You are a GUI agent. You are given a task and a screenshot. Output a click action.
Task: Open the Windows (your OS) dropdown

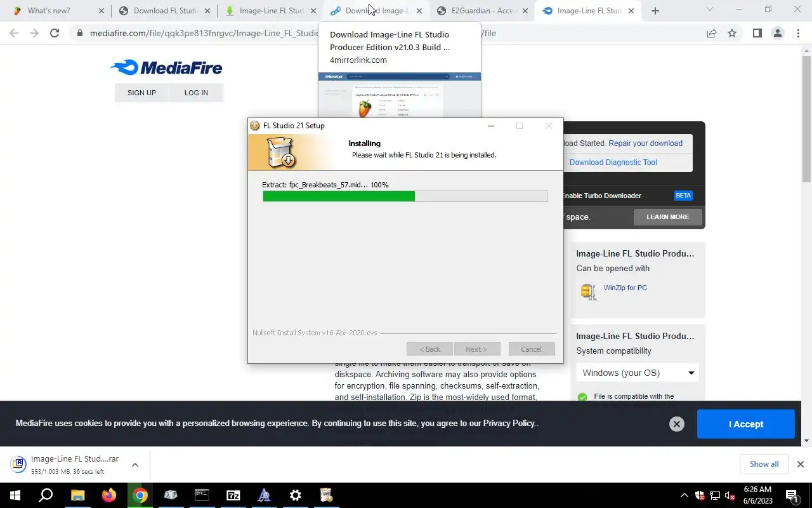(638, 373)
